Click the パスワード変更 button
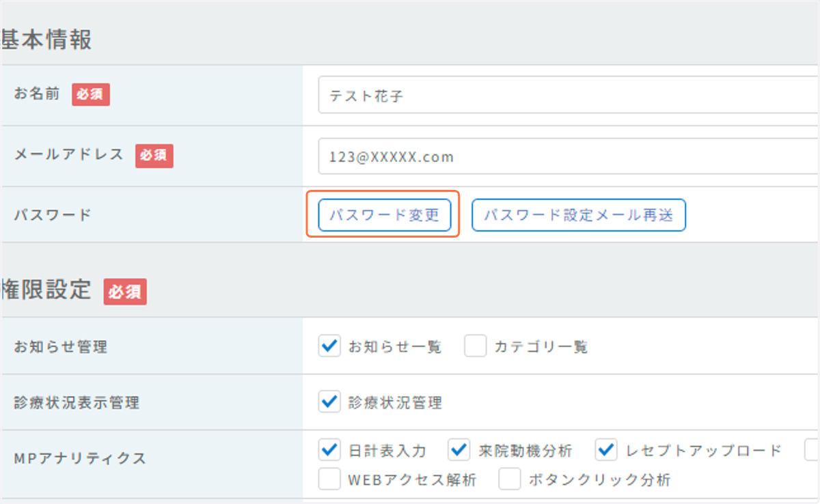Viewport: 820px width, 504px height. pyautogui.click(x=385, y=216)
